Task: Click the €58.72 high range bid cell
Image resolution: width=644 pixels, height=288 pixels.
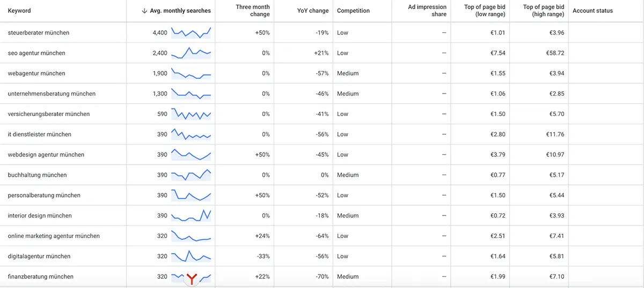Action: point(553,53)
